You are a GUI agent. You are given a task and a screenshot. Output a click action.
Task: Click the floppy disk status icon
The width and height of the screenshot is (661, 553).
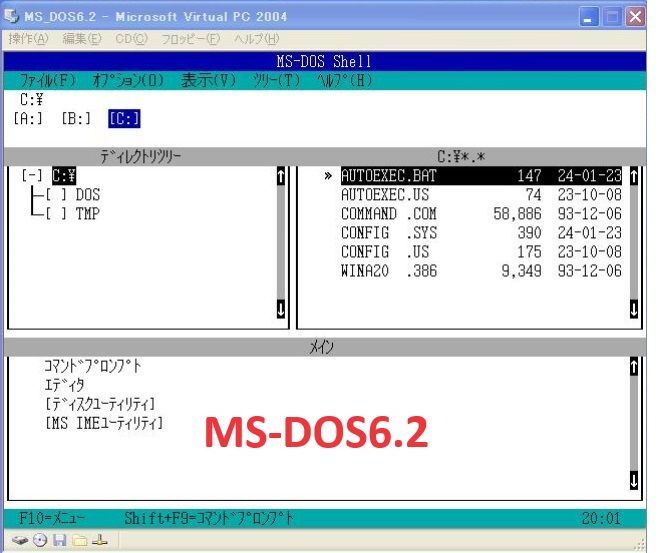(60, 540)
